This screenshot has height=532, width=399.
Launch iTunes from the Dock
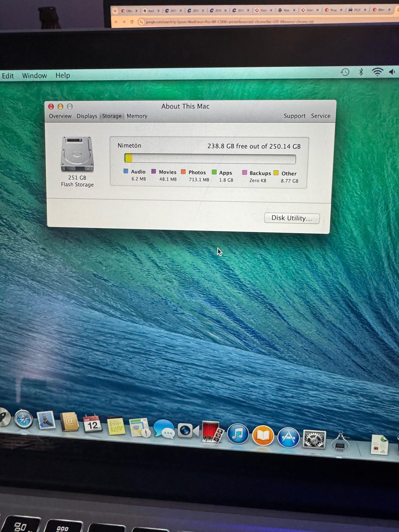pyautogui.click(x=238, y=434)
